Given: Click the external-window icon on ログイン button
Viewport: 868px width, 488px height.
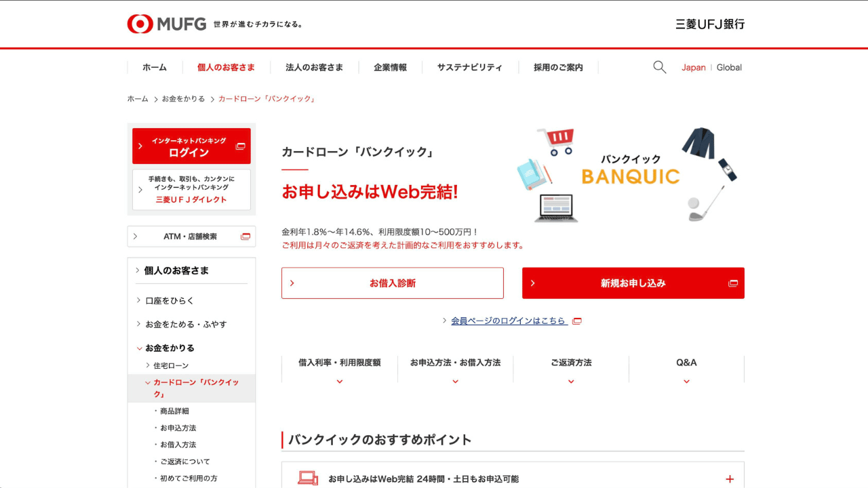Looking at the screenshot, I should coord(241,146).
